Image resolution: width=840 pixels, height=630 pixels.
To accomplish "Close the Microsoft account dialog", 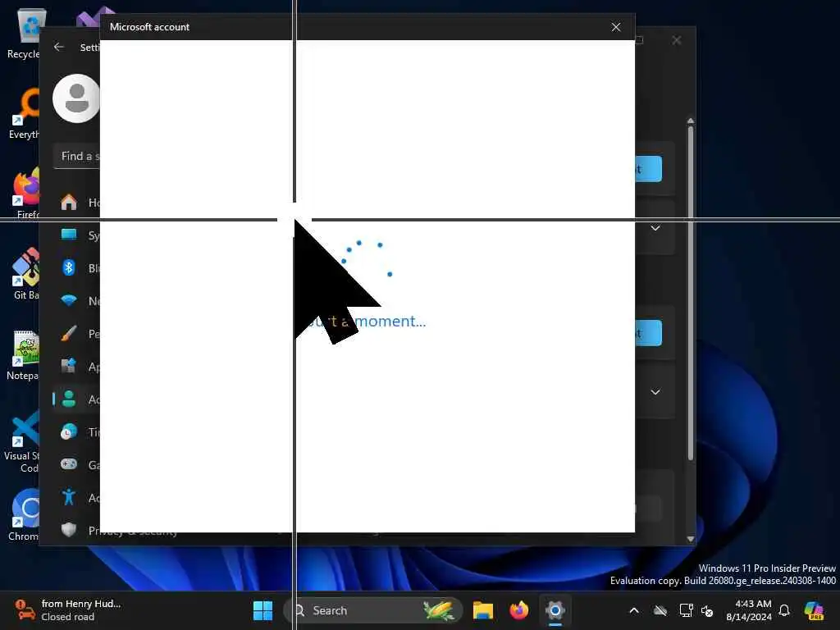I will [x=616, y=27].
